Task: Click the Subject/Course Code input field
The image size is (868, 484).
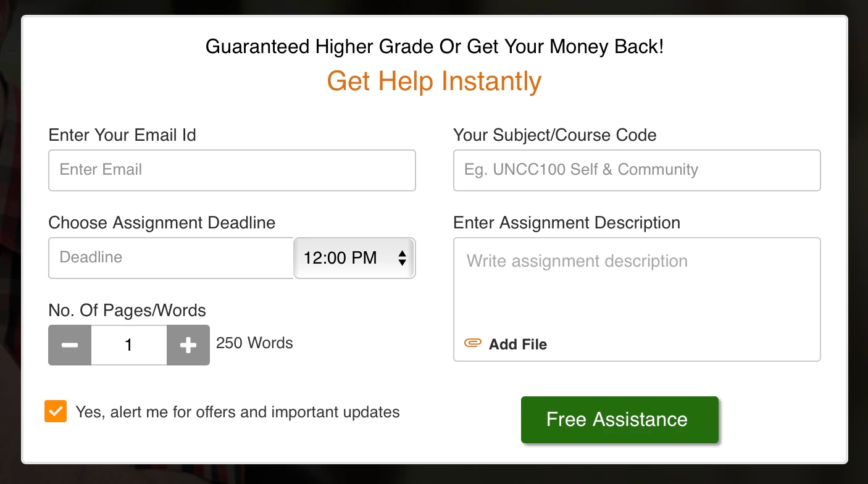Action: 636,170
